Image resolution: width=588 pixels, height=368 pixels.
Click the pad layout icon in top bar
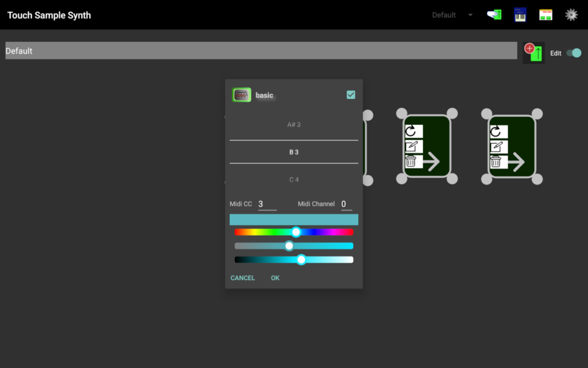(x=546, y=15)
